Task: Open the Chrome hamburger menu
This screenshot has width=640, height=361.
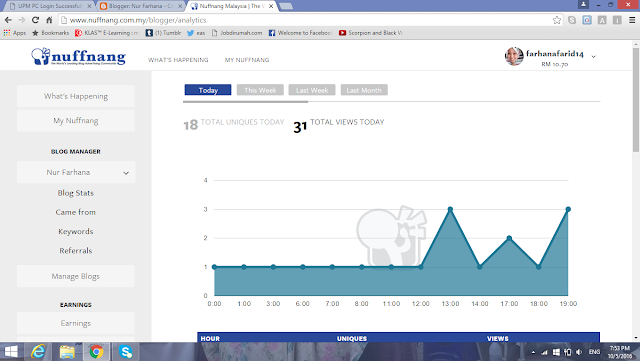Action: click(x=632, y=20)
